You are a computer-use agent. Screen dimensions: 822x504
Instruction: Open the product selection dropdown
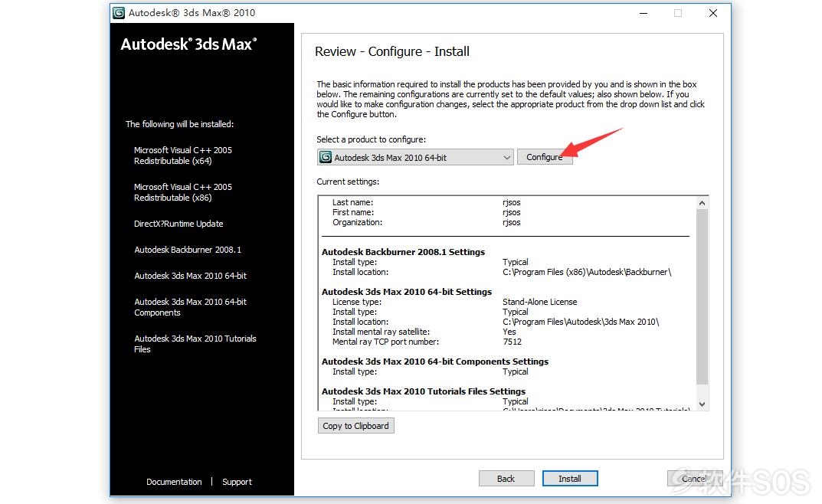pos(415,157)
